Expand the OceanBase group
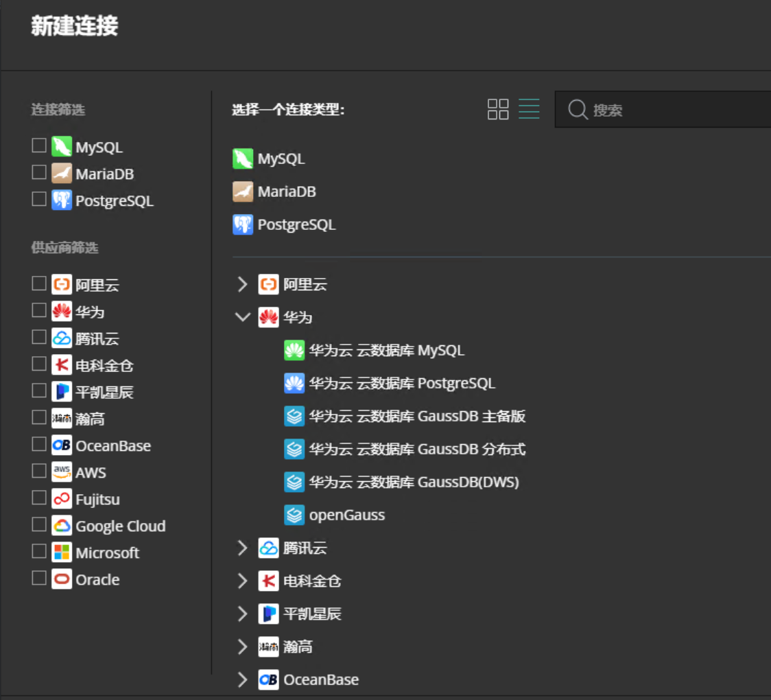The width and height of the screenshot is (771, 700). tap(242, 679)
